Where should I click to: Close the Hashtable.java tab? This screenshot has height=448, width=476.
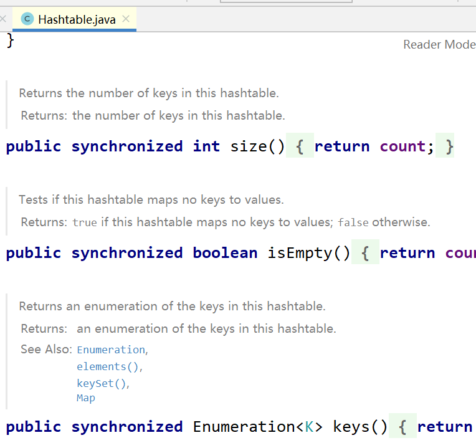click(x=126, y=19)
